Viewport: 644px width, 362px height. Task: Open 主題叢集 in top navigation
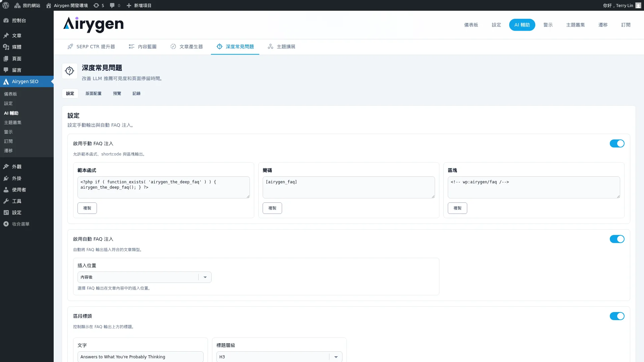576,25
